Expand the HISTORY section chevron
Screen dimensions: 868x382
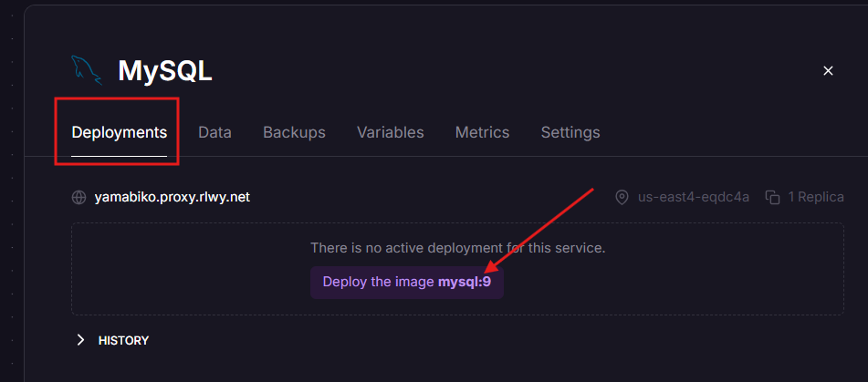(x=81, y=340)
